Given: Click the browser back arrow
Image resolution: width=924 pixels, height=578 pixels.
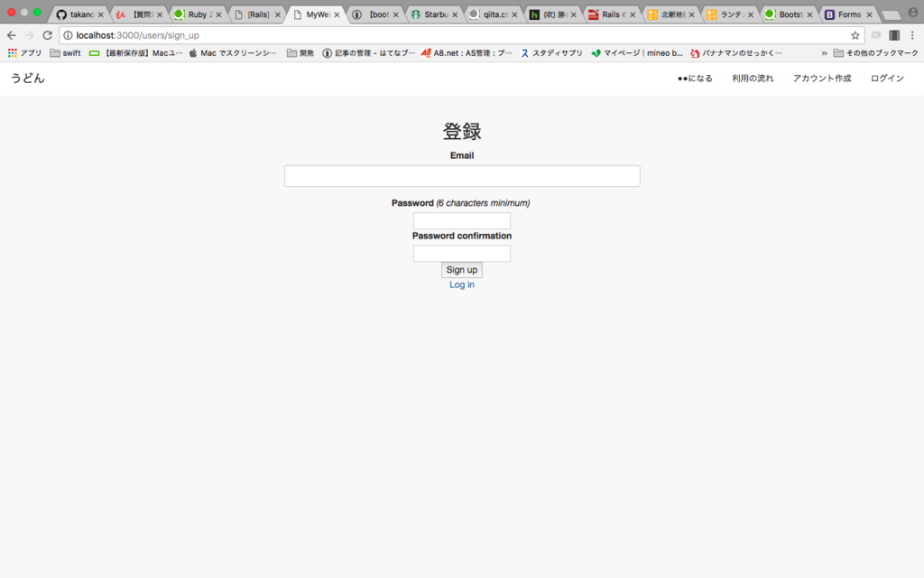Looking at the screenshot, I should point(11,35).
